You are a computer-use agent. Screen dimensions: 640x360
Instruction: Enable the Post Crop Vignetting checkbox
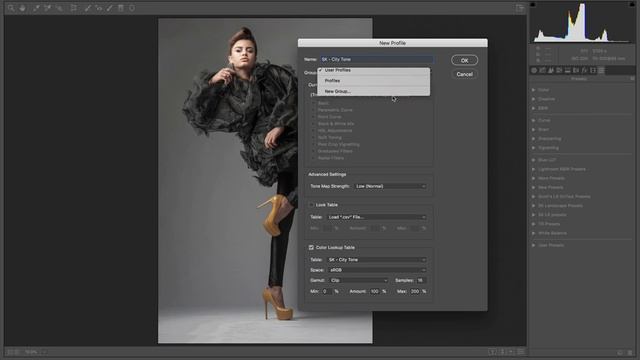coord(313,144)
